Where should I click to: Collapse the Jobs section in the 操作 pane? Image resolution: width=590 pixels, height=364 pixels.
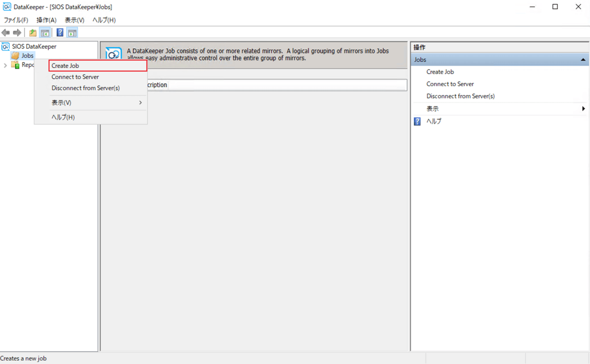pos(583,60)
